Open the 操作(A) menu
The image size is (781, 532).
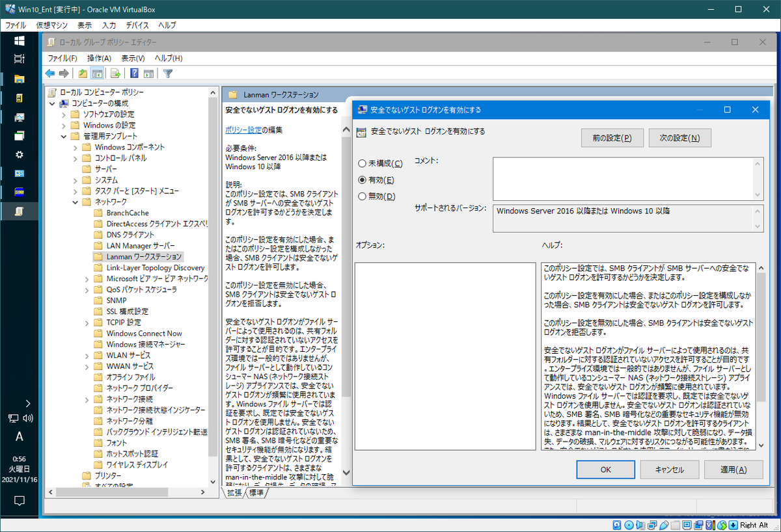point(99,58)
